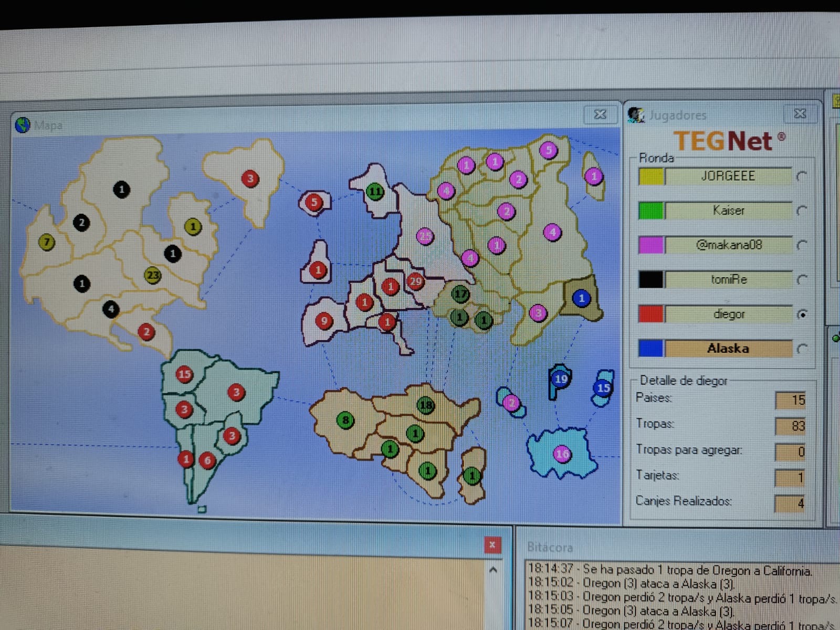Viewport: 840px width, 630px height.
Task: Click the red 6 troop marker
Action: pyautogui.click(x=207, y=460)
